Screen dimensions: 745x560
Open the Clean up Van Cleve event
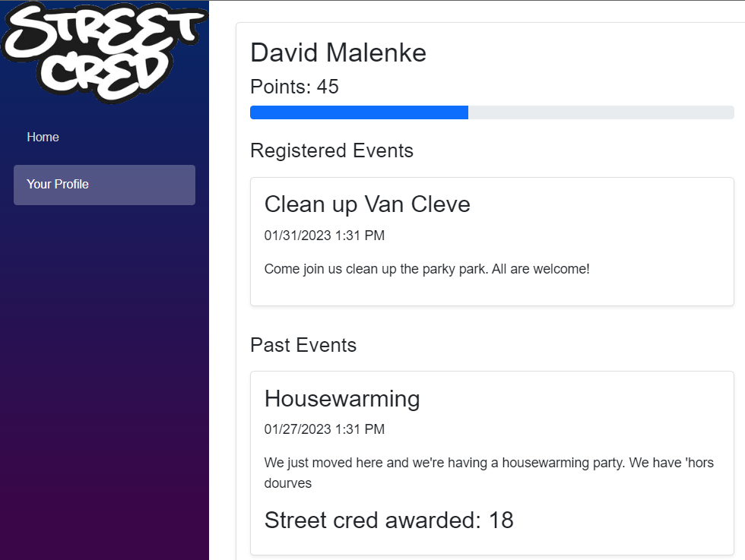coord(367,204)
